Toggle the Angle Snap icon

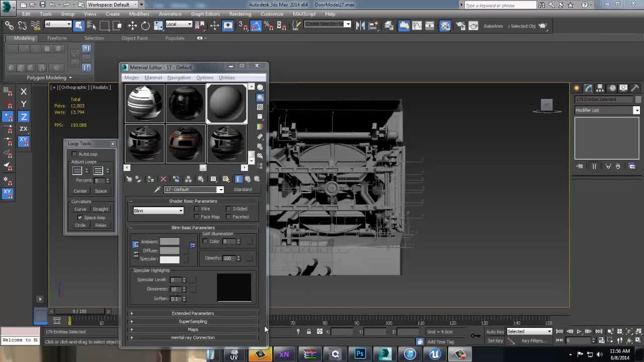click(x=256, y=26)
